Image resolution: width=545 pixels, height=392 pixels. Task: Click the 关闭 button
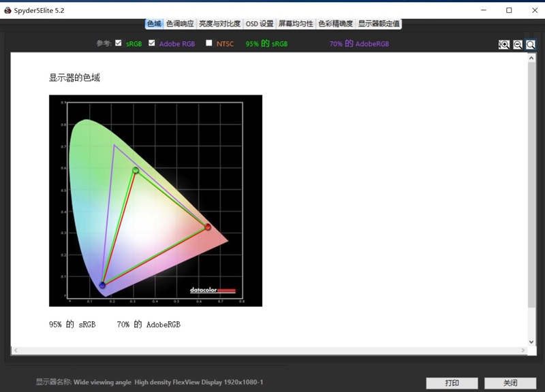[x=510, y=383]
